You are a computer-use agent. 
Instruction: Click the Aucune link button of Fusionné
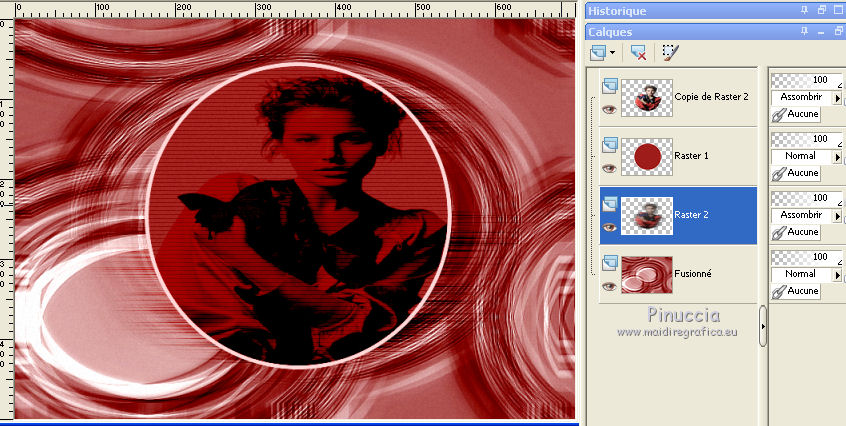[x=796, y=291]
